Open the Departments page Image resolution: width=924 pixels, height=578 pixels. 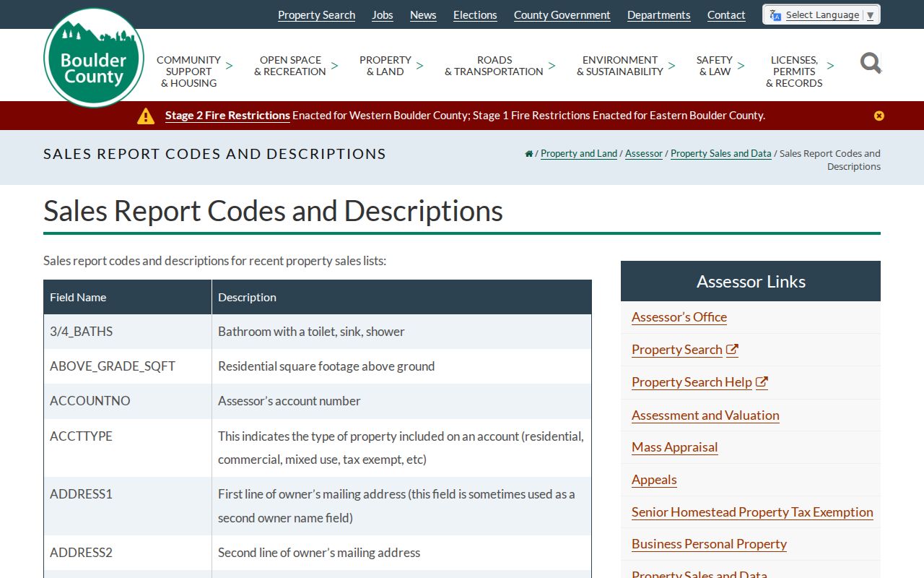[659, 15]
